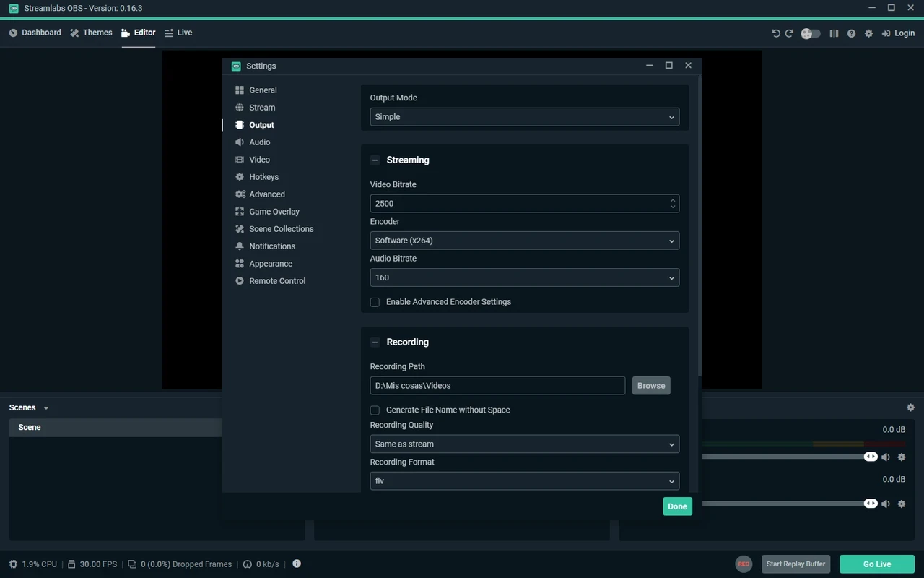
Task: Check Generate File Name without Space
Action: coord(375,410)
